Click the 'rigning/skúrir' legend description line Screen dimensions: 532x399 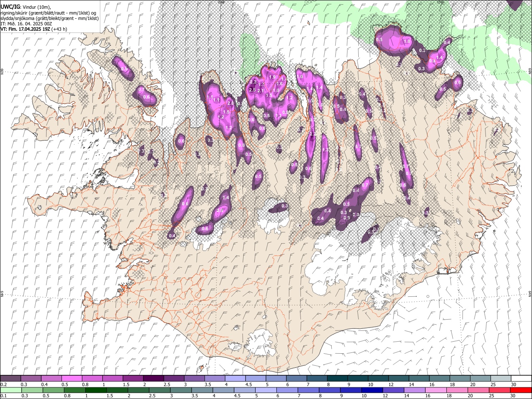[49, 13]
